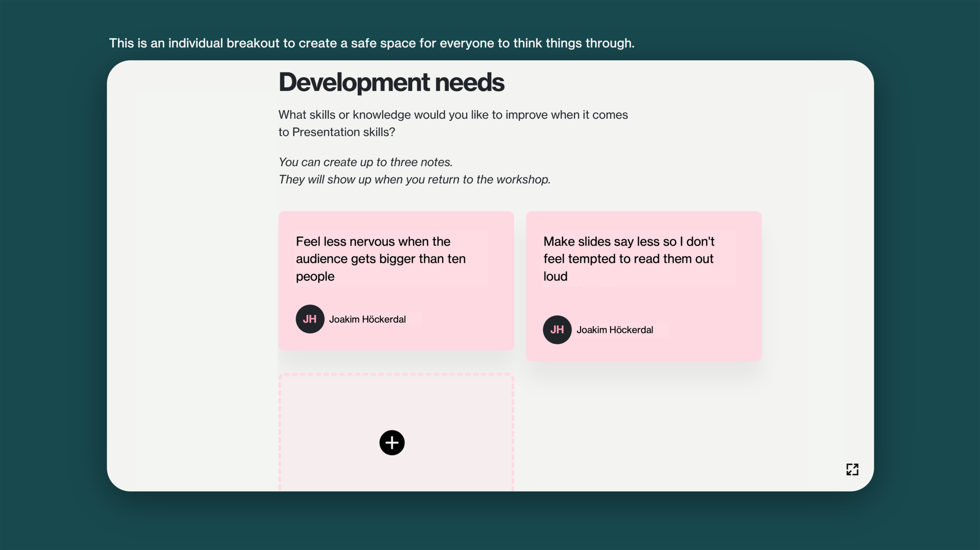Click the JH avatar on the second note

point(557,330)
